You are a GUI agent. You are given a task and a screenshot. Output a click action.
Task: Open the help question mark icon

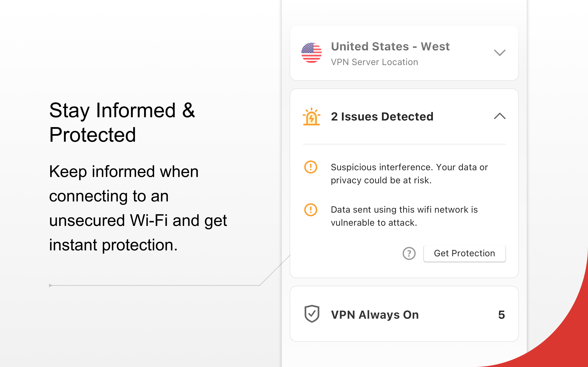click(409, 253)
